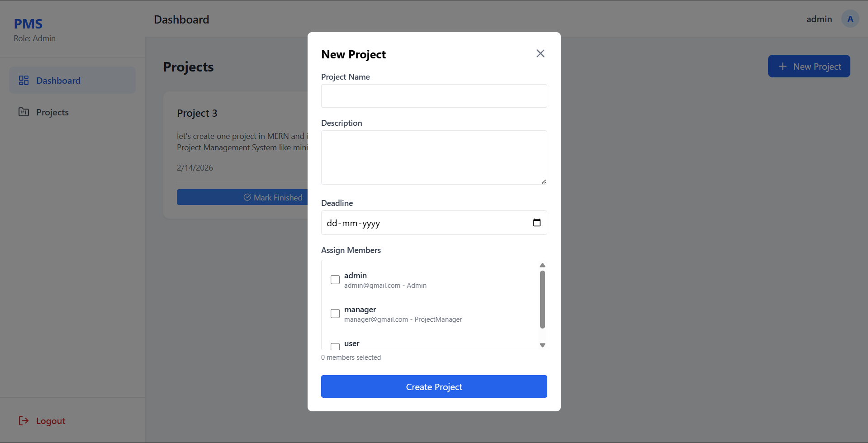Click the plus icon on New Project

click(x=783, y=67)
